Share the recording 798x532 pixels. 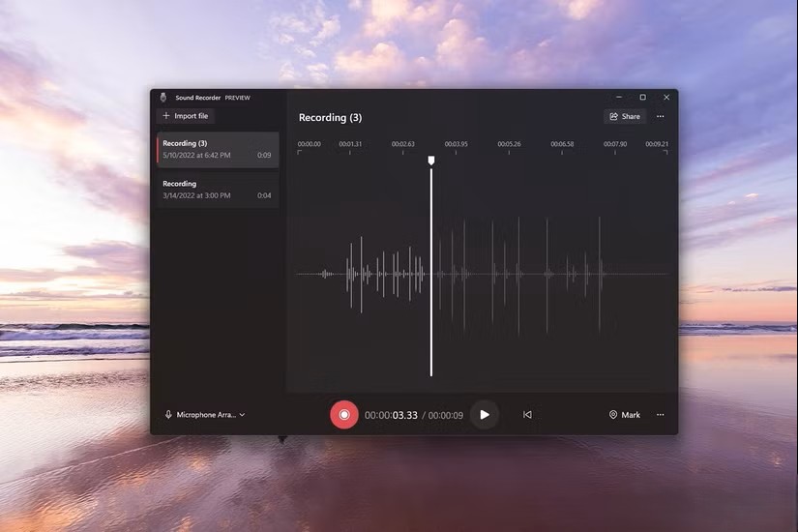click(x=625, y=117)
